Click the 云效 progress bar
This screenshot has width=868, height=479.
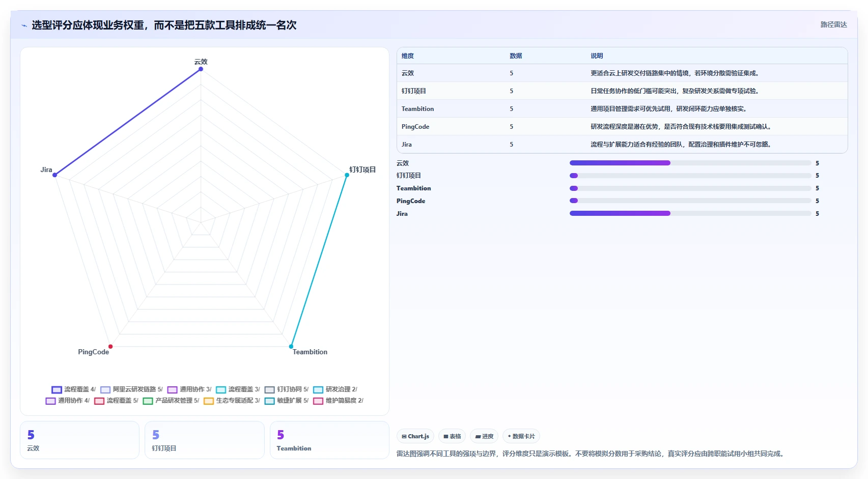pyautogui.click(x=690, y=163)
